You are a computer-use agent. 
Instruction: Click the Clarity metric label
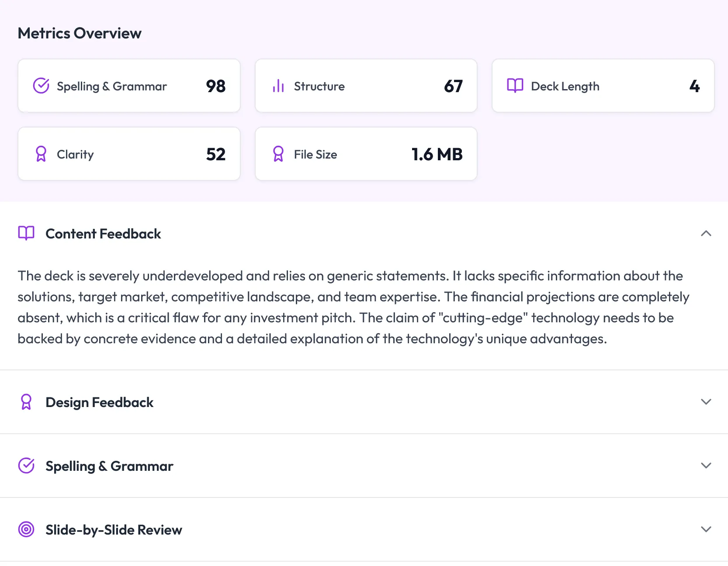(75, 155)
